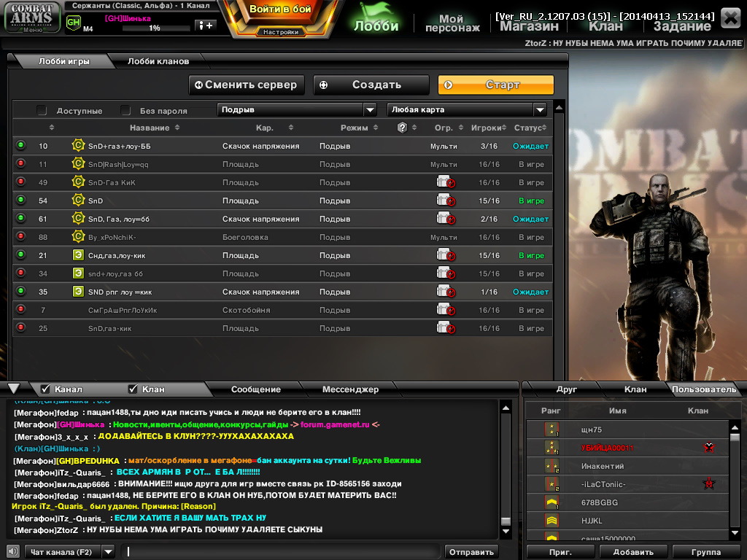Click the chat log scrollbar thumb
Image resolution: width=747 pixels, height=560 pixels.
point(506,521)
